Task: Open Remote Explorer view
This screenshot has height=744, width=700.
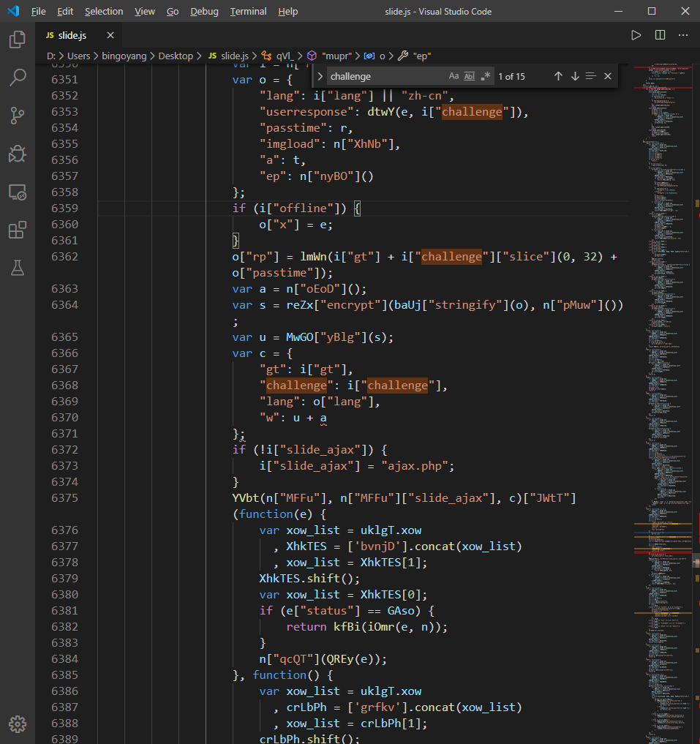Action: point(18,192)
